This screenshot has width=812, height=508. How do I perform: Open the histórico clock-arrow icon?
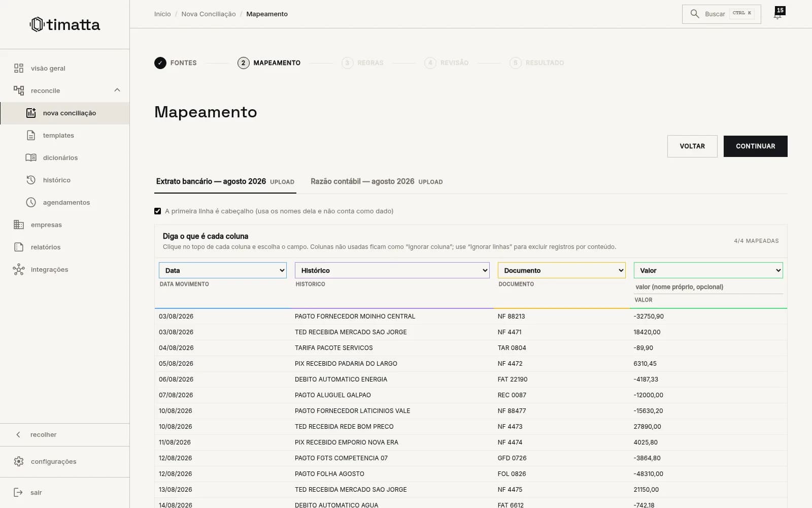tap(31, 180)
